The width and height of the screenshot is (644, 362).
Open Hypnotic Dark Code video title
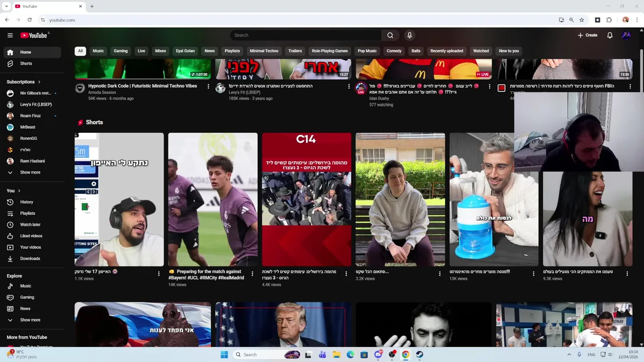(x=142, y=86)
